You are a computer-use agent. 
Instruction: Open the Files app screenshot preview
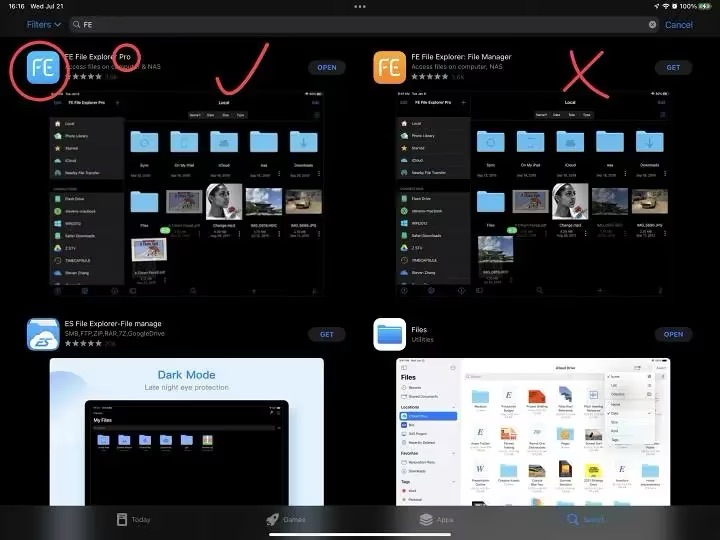point(534,432)
